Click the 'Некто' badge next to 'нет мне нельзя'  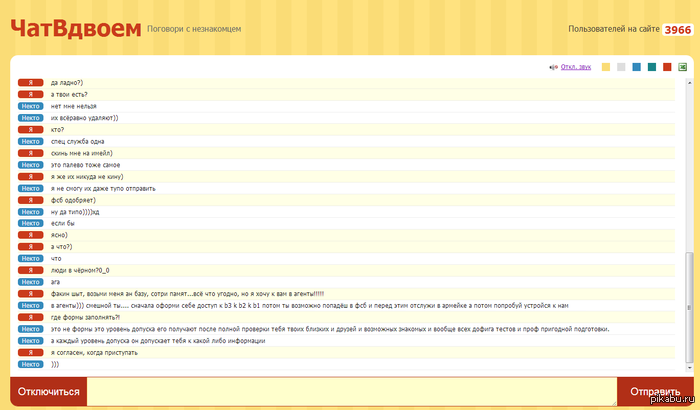(x=32, y=106)
